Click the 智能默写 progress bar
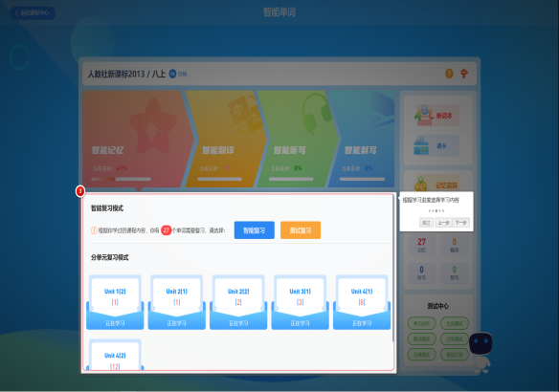 362,179
